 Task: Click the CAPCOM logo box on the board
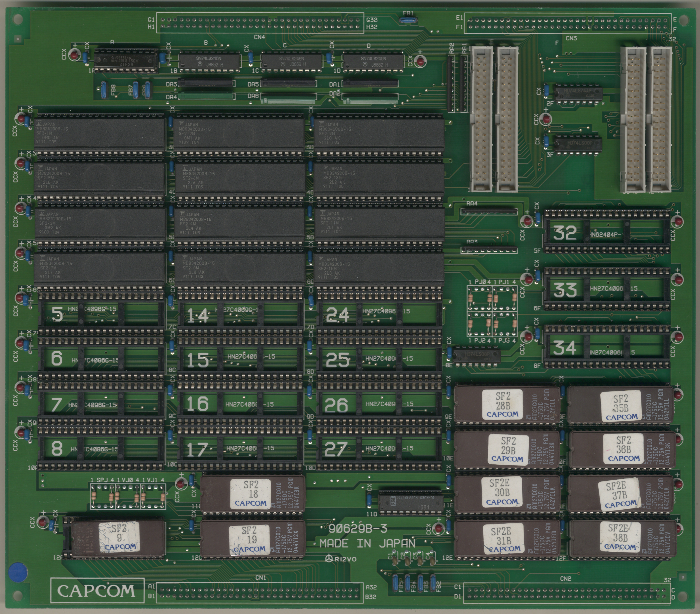tap(97, 590)
